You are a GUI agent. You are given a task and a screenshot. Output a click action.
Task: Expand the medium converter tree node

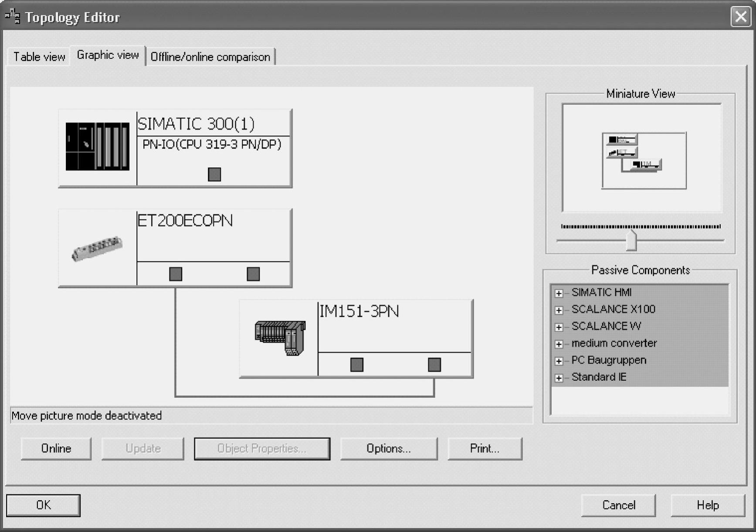click(x=559, y=344)
